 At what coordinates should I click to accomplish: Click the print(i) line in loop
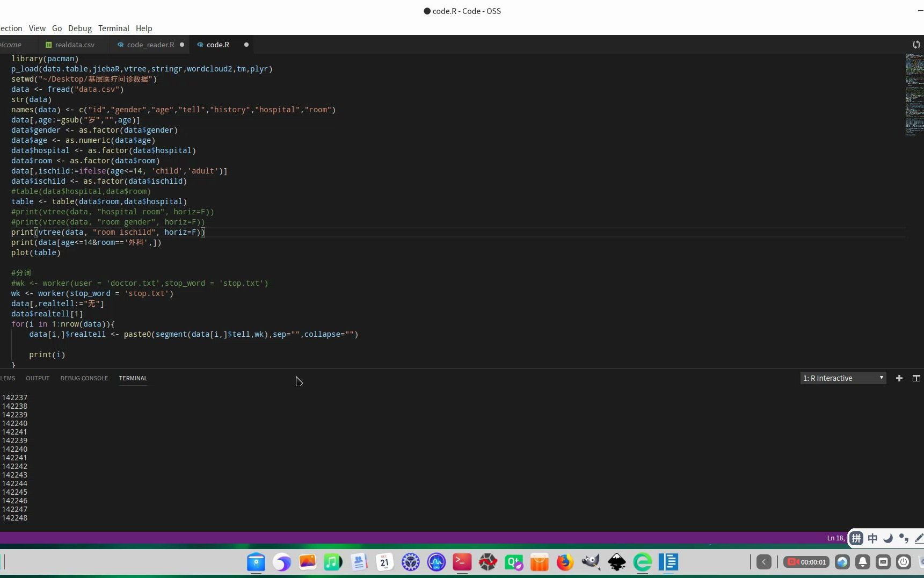[x=47, y=355]
